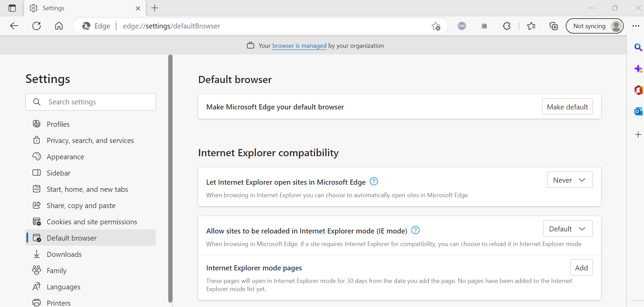Open Downloads settings
This screenshot has width=644, height=307.
(90, 254)
